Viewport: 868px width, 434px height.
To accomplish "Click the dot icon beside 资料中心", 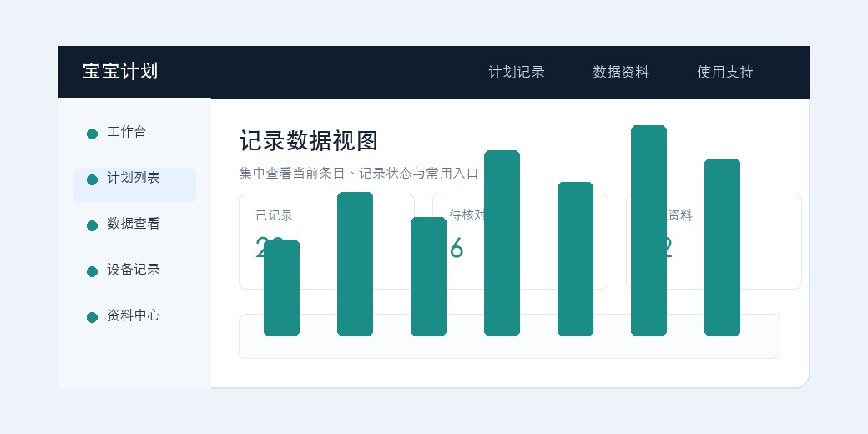I will pyautogui.click(x=93, y=318).
